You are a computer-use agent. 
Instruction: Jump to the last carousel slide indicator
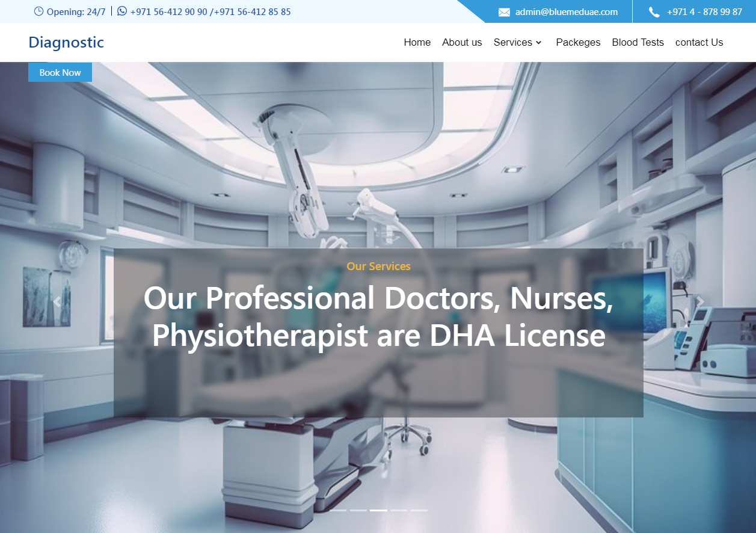tap(419, 510)
